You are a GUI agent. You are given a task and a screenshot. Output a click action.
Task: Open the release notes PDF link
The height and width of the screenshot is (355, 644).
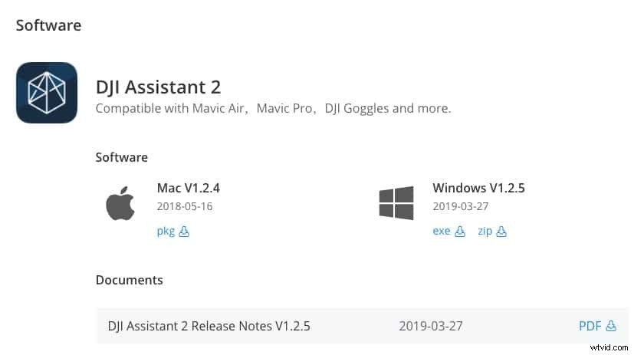(590, 326)
